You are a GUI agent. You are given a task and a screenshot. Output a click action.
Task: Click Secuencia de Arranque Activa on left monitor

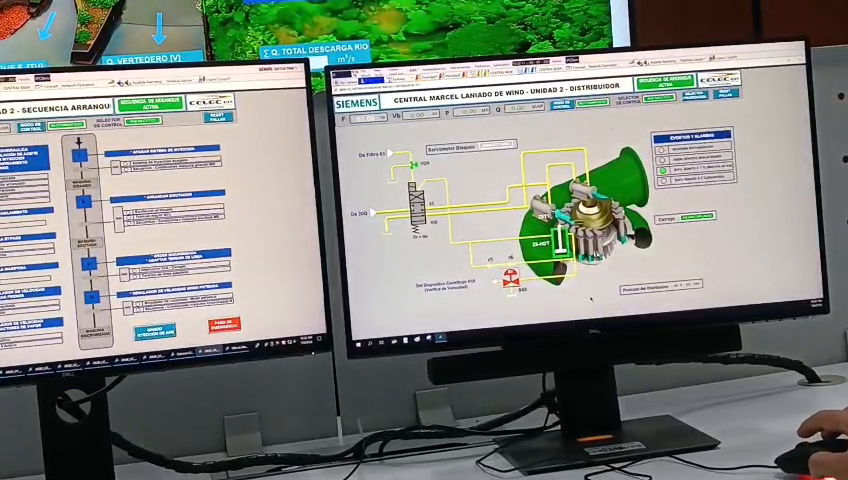(x=150, y=104)
